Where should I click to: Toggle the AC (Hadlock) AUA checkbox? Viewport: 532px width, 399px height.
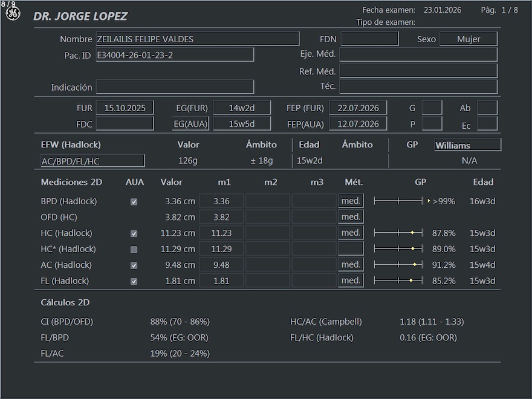pyautogui.click(x=134, y=265)
